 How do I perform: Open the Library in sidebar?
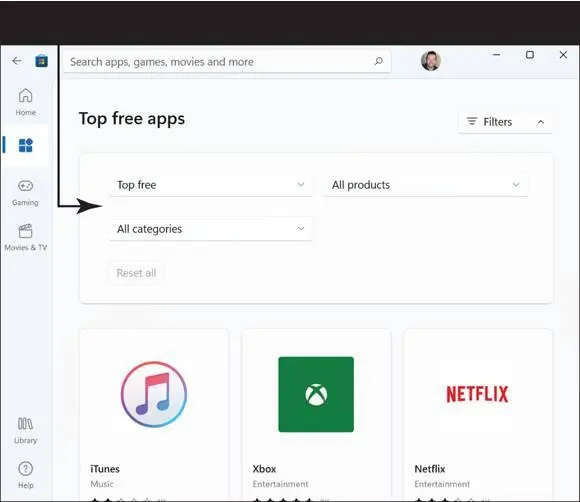click(26, 431)
